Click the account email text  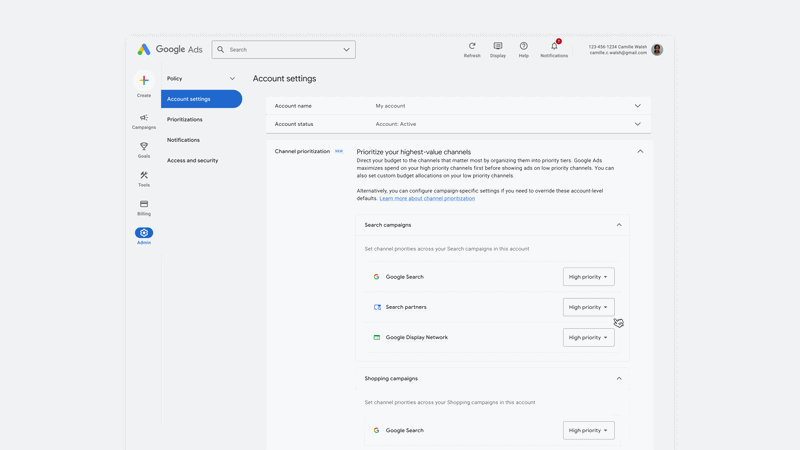tap(618, 53)
